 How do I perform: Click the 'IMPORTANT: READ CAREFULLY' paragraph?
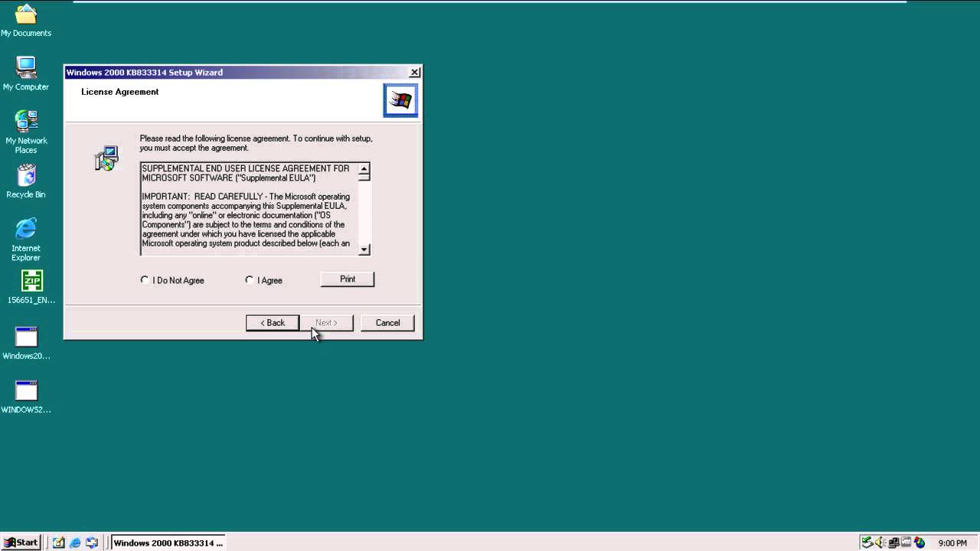point(246,220)
